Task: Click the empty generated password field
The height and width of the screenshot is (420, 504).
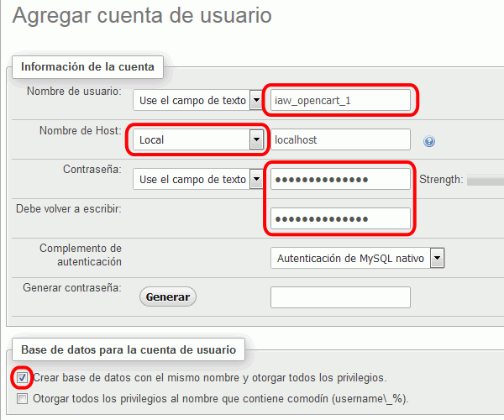Action: [340, 297]
